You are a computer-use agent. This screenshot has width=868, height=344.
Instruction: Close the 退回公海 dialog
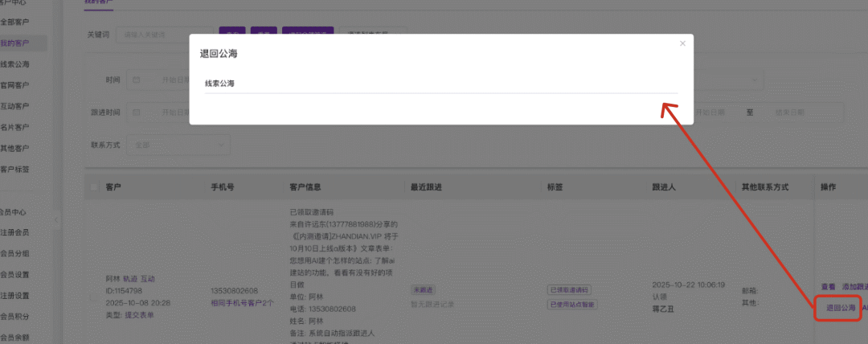[x=682, y=43]
